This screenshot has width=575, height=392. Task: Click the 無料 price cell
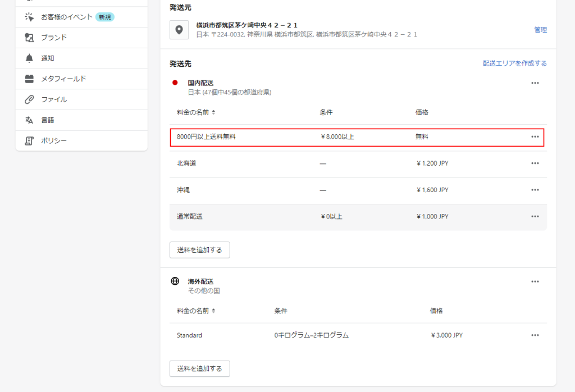point(422,137)
